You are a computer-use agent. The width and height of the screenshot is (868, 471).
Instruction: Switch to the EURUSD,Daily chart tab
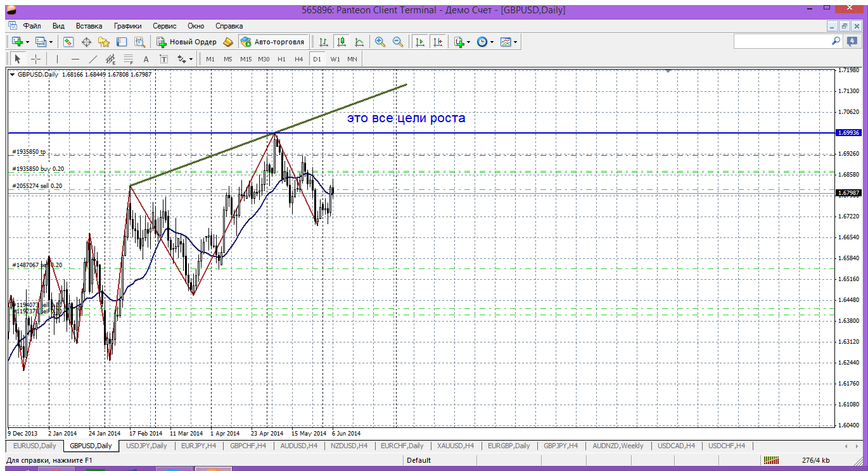point(34,446)
